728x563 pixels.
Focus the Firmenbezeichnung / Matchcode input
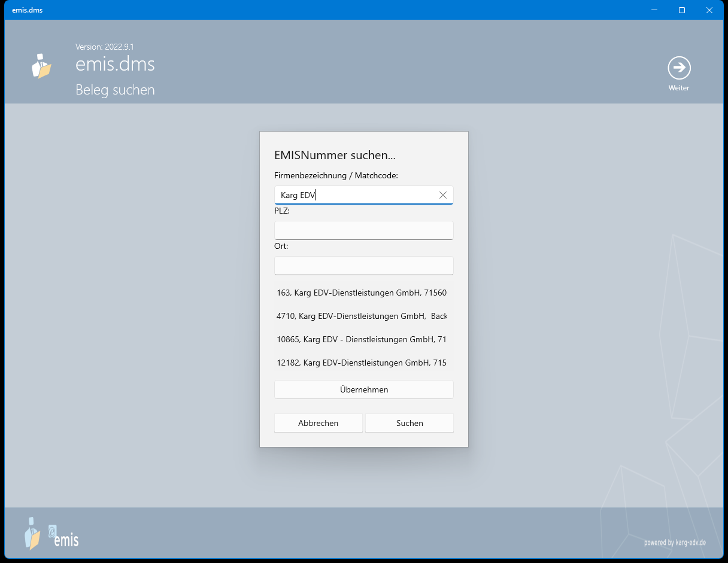364,195
